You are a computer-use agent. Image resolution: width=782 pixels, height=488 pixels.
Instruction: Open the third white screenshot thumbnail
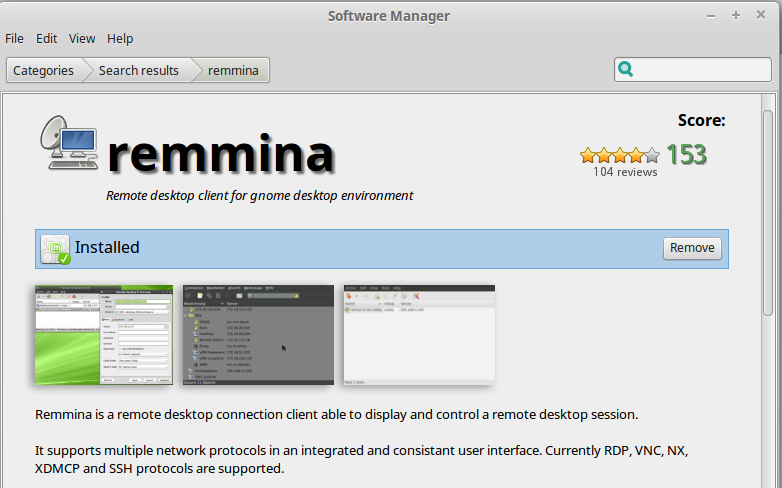(x=419, y=335)
